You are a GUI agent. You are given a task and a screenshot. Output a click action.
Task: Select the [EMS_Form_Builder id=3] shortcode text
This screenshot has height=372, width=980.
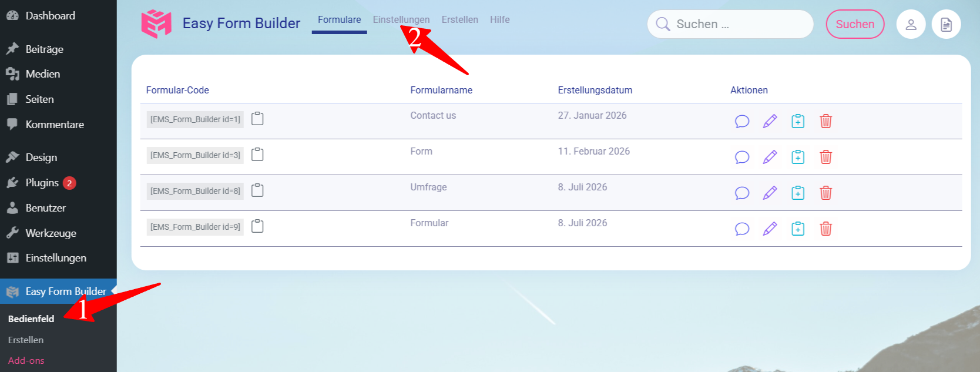pos(195,155)
